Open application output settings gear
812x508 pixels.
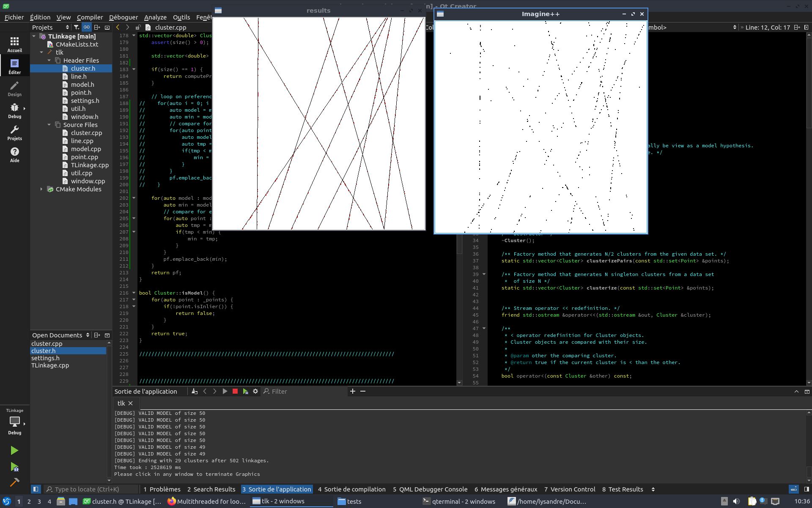tap(255, 392)
